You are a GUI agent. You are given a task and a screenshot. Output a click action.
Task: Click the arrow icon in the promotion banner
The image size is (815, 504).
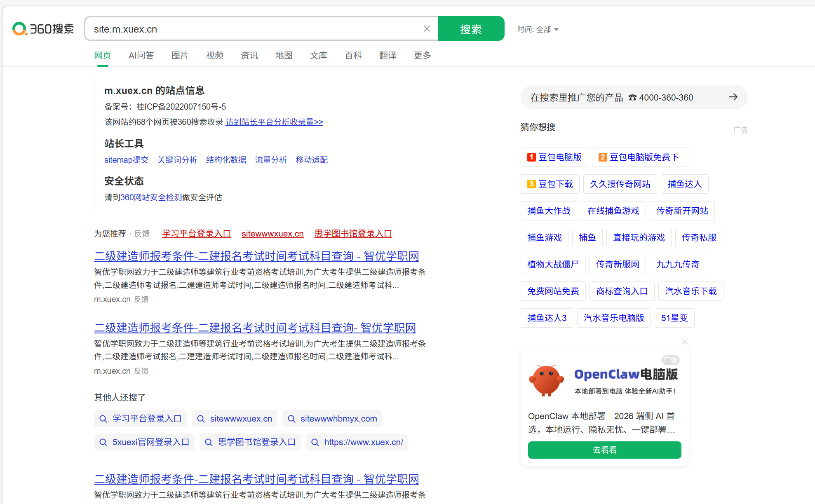[x=733, y=97]
